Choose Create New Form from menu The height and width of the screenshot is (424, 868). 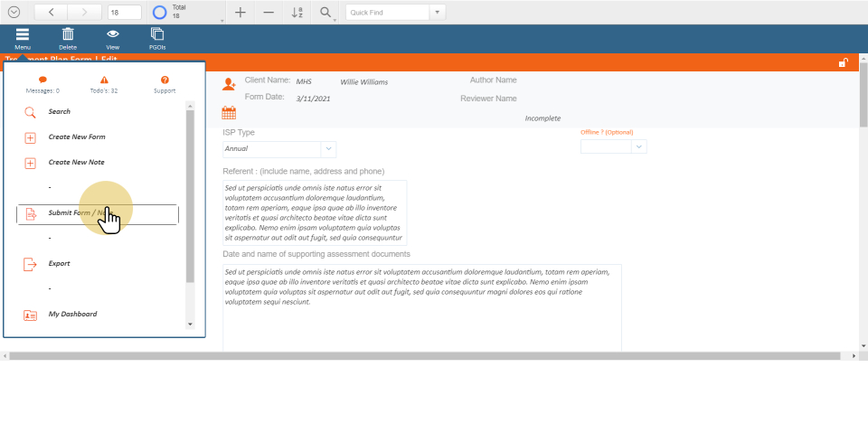(77, 137)
